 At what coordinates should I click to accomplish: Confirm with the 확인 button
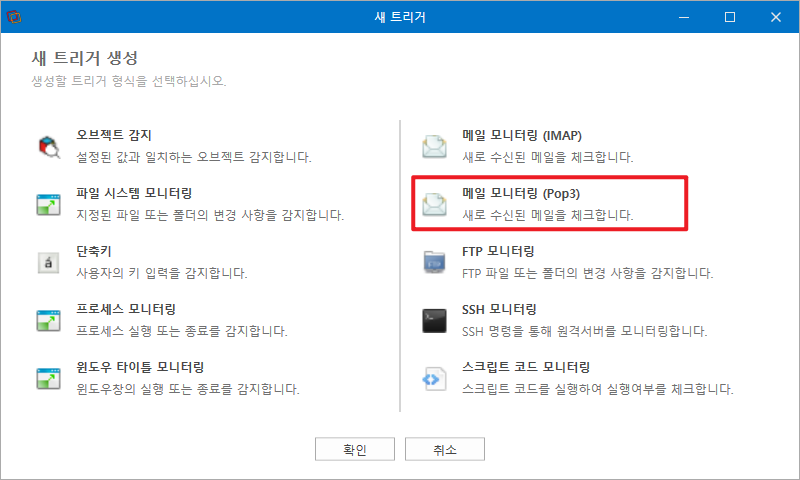click(355, 449)
